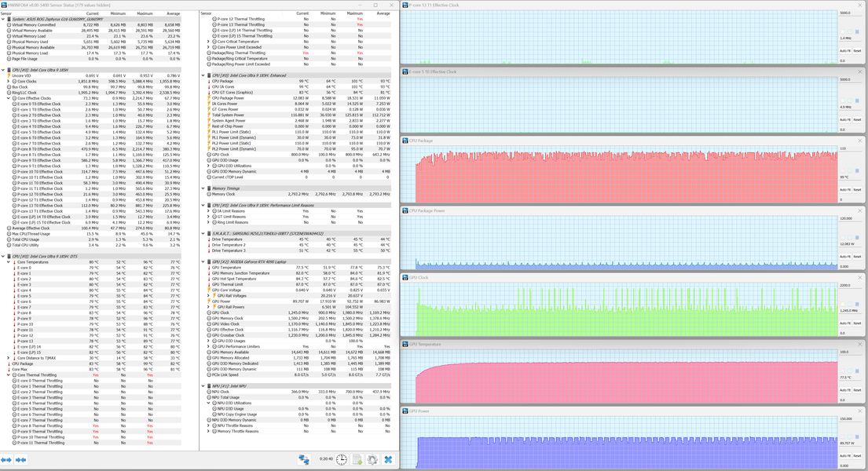This screenshot has height=471, width=868.
Task: Close the GPU Clock graph window
Action: tap(859, 278)
